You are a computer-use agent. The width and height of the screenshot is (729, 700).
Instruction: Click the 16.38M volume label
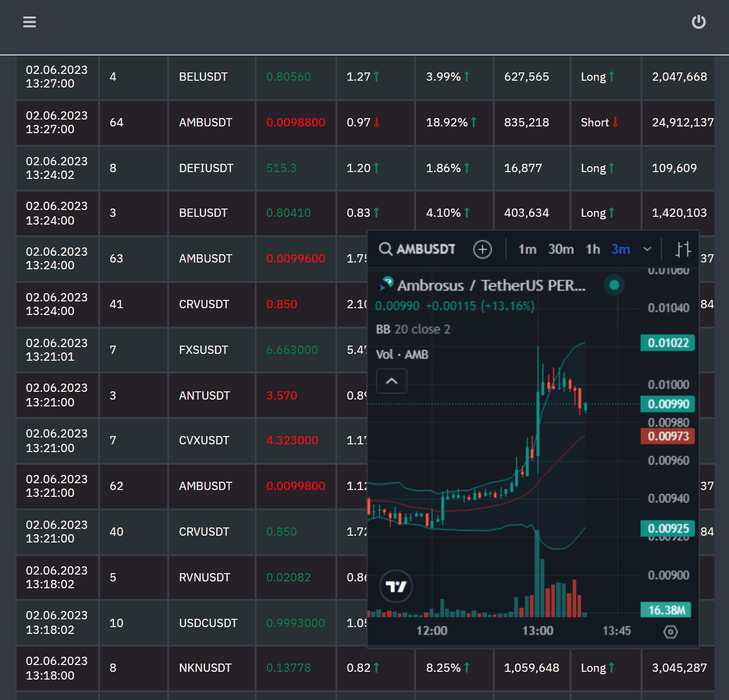coord(666,610)
